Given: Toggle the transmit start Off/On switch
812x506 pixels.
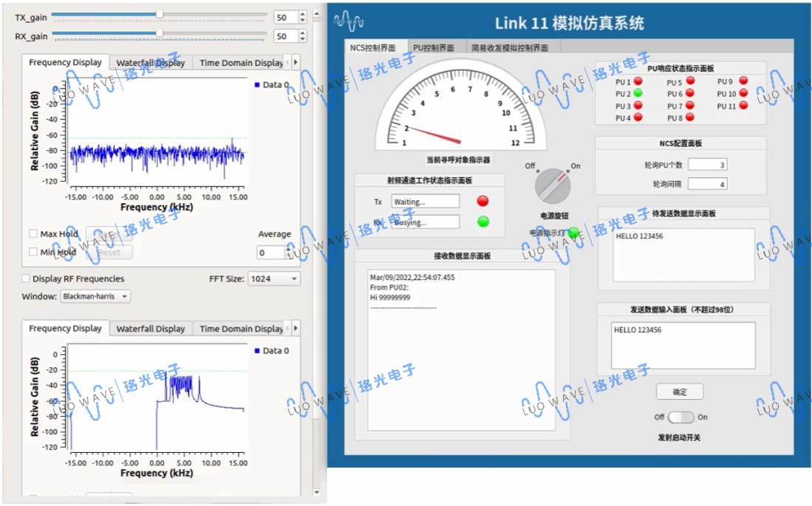Looking at the screenshot, I should pos(681,417).
